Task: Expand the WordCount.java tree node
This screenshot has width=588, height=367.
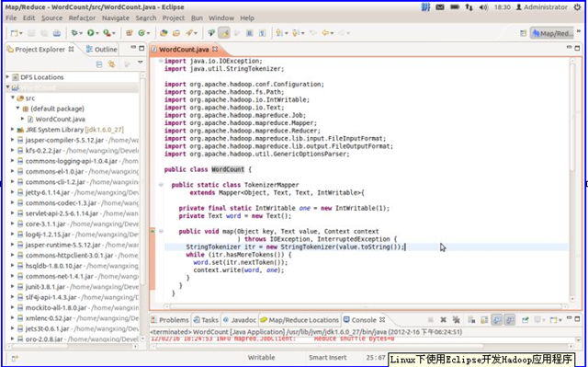Action: (22, 119)
